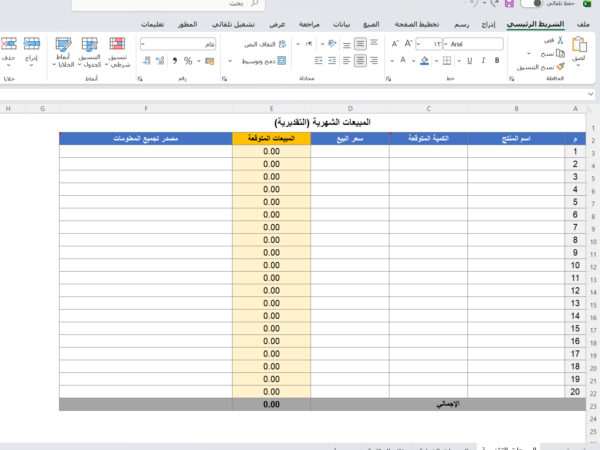Click the Delete cells button
Image resolution: width=600 pixels, height=450 pixels.
(x=8, y=52)
